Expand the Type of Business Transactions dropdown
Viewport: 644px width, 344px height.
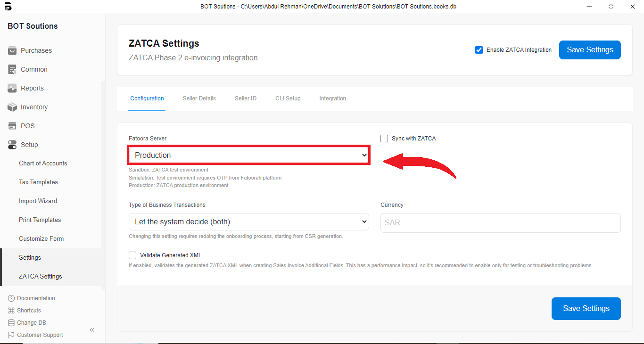[248, 221]
